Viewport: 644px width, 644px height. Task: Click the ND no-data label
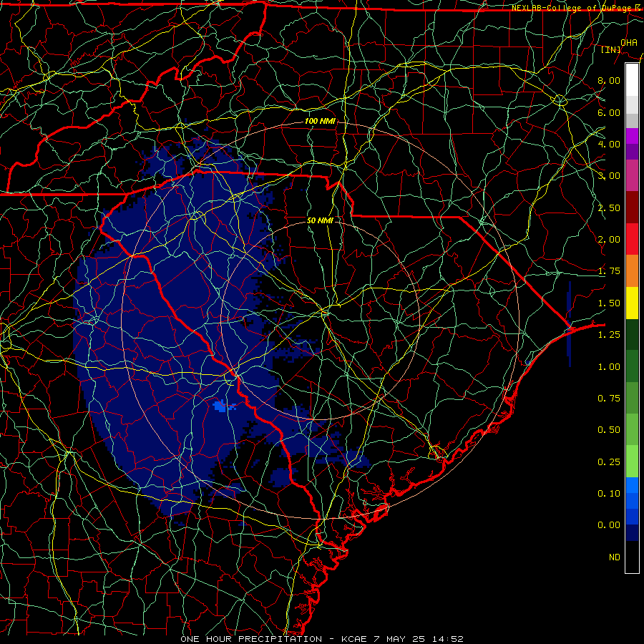point(615,557)
